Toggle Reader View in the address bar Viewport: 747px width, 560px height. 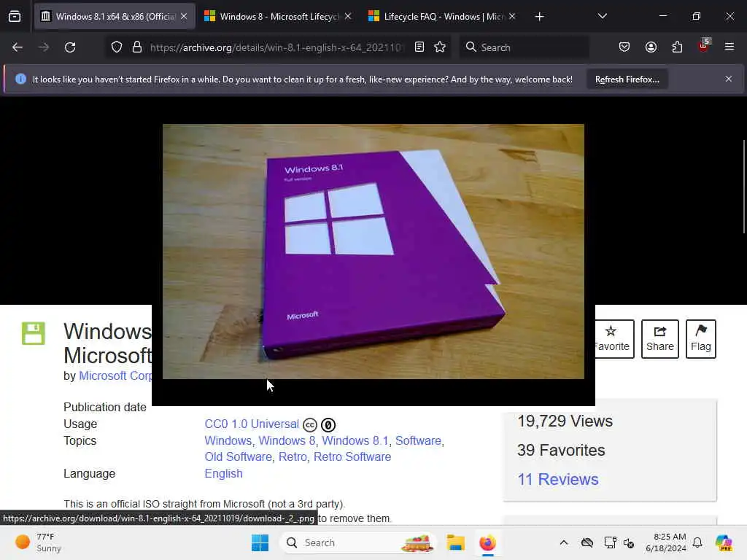point(419,47)
